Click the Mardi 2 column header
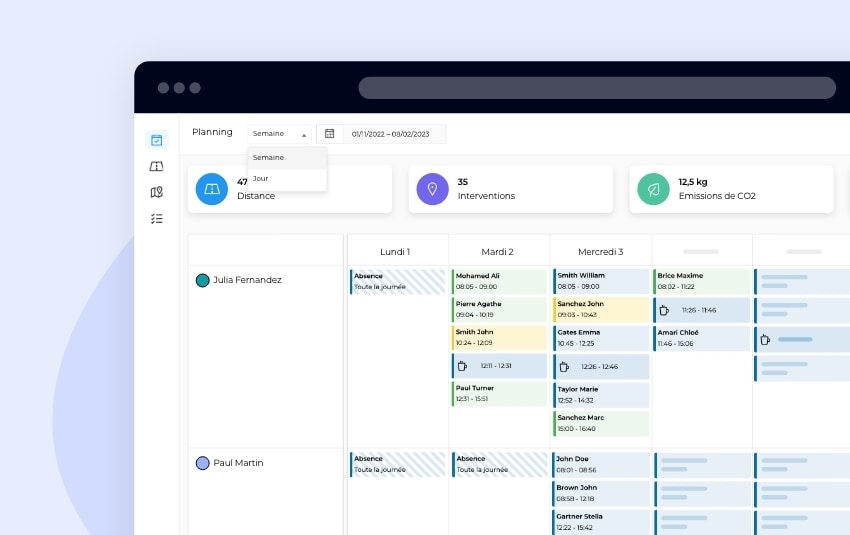The height and width of the screenshot is (535, 850). (498, 251)
